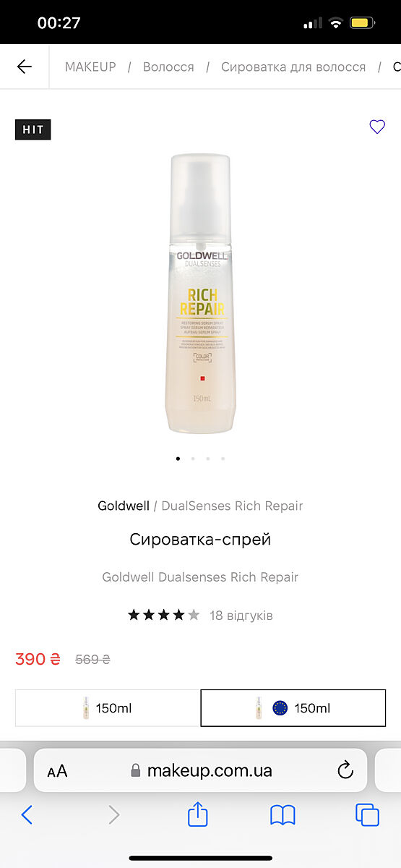The image size is (401, 868).
Task: Open the MAKEUP breadcrumb link
Action: (90, 67)
